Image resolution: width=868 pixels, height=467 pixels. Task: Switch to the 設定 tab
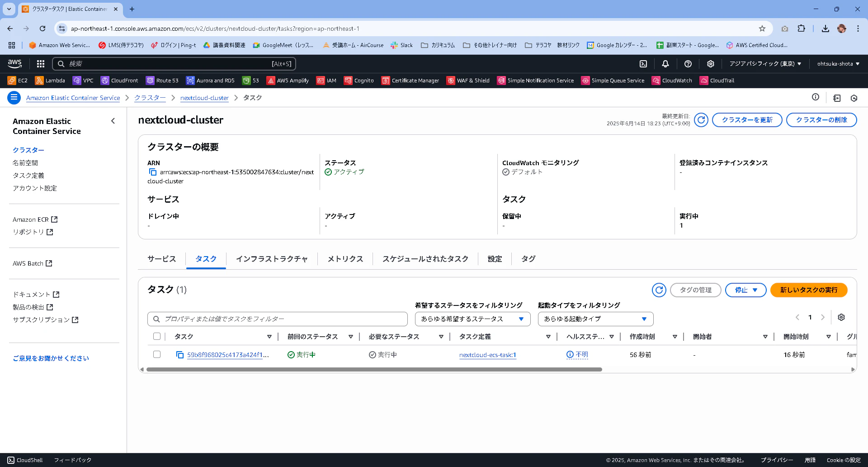point(495,259)
